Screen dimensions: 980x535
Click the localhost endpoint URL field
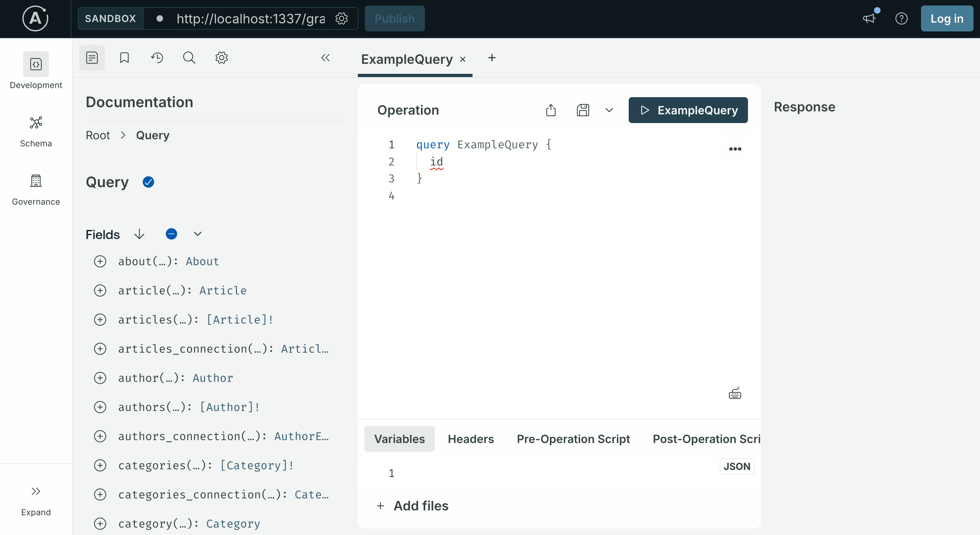point(251,18)
